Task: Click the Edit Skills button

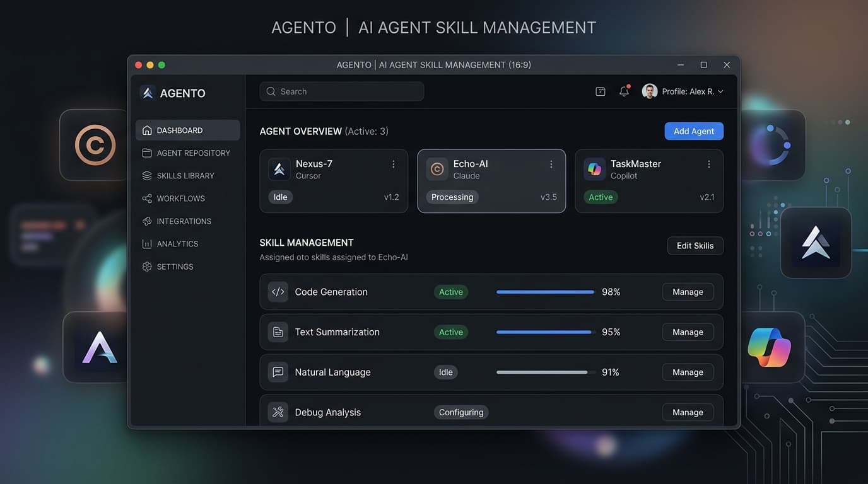Action: click(x=695, y=246)
